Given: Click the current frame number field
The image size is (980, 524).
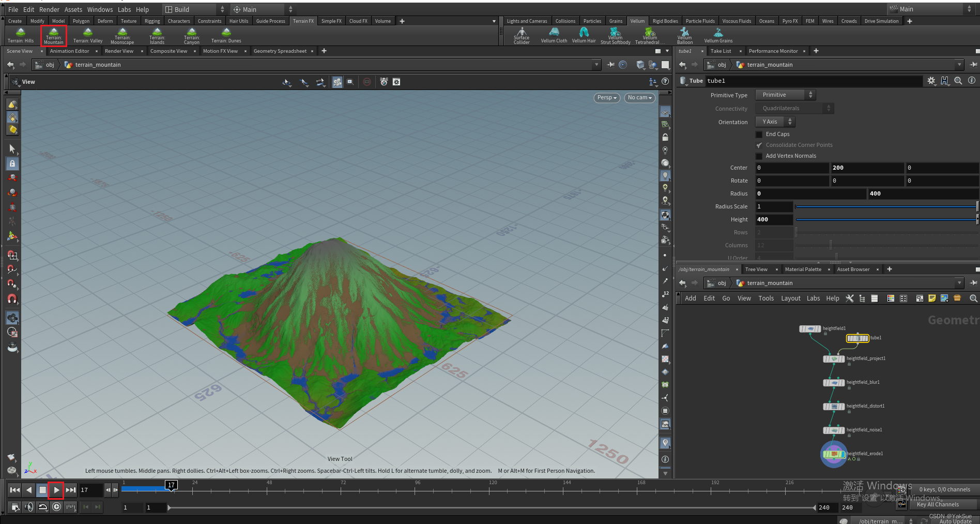Looking at the screenshot, I should [x=91, y=490].
